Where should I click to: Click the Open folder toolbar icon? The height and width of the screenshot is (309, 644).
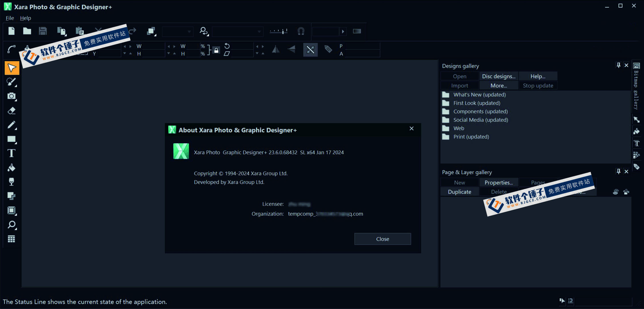[x=27, y=31]
